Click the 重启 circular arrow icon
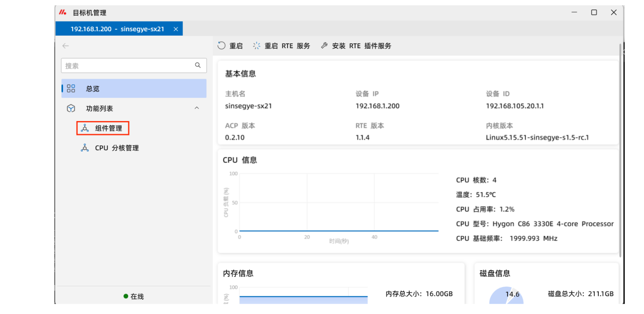This screenshot has width=644, height=314. click(222, 46)
